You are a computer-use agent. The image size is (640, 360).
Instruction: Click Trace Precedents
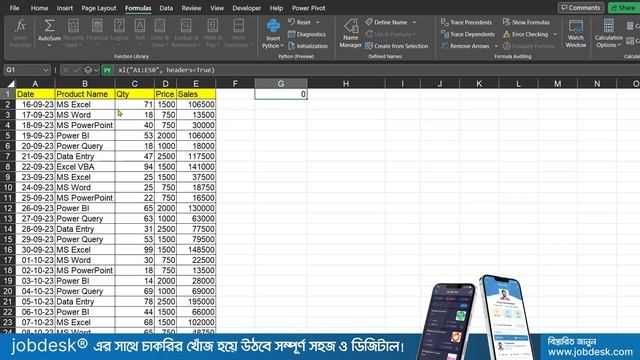(x=467, y=22)
